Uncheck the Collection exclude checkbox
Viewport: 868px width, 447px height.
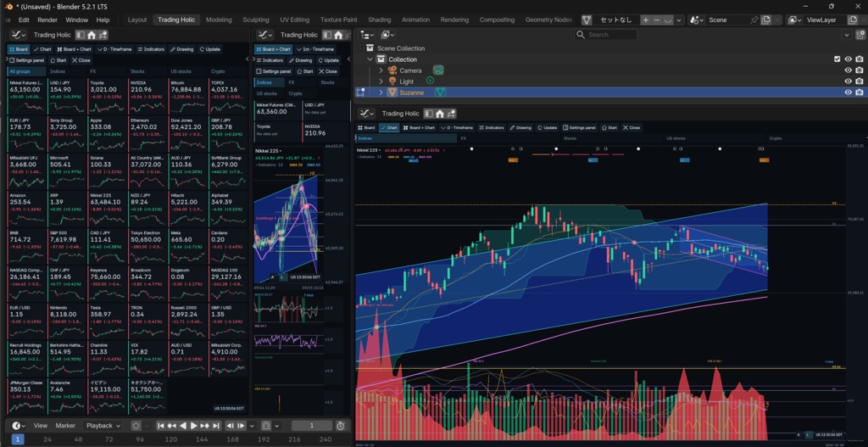[837, 59]
